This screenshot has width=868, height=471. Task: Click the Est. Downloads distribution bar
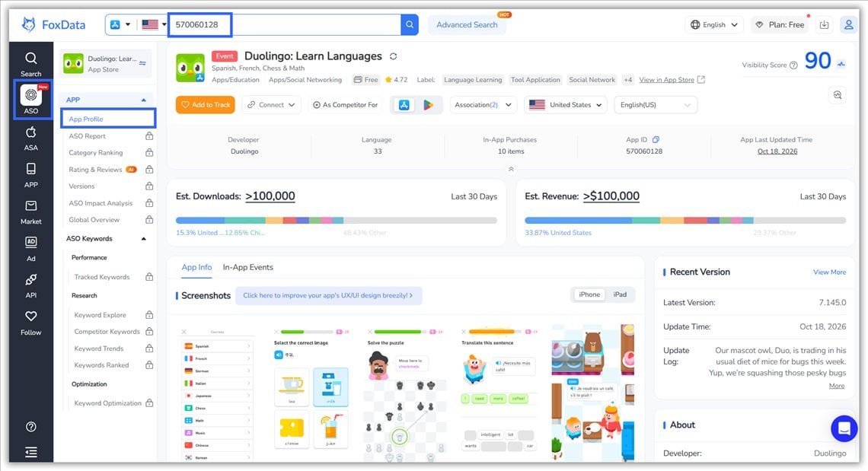click(336, 220)
